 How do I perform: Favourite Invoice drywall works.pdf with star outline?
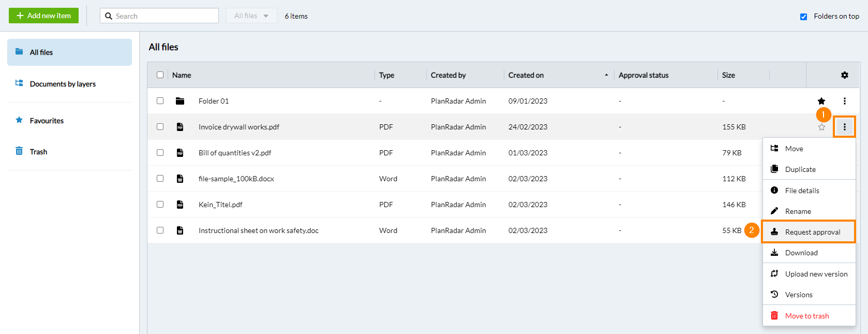(821, 127)
